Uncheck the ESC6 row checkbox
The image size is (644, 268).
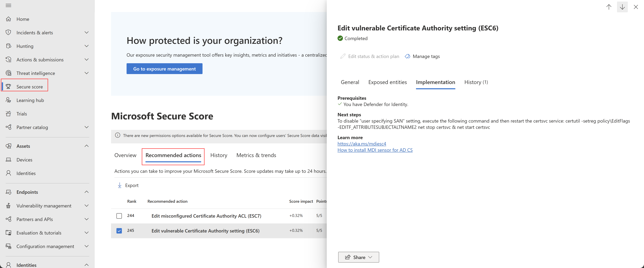point(119,231)
